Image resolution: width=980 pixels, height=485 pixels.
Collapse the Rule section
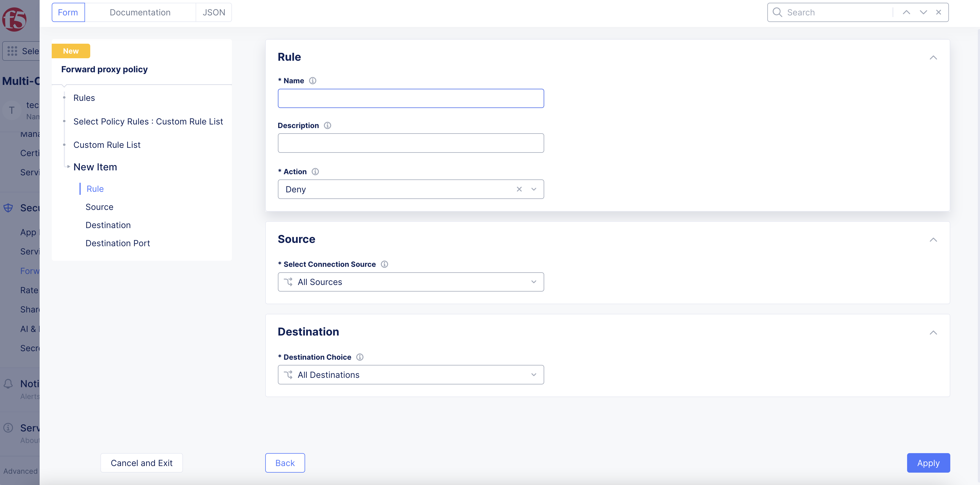click(933, 57)
